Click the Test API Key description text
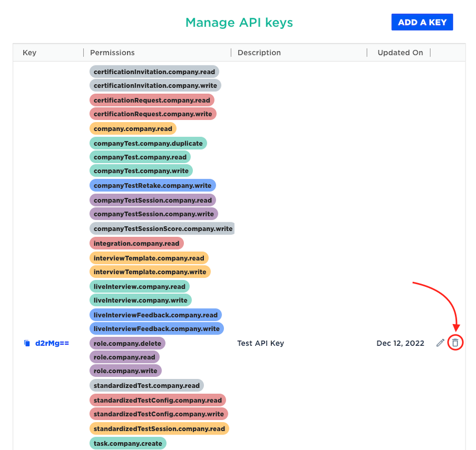476x450 pixels. coord(260,343)
